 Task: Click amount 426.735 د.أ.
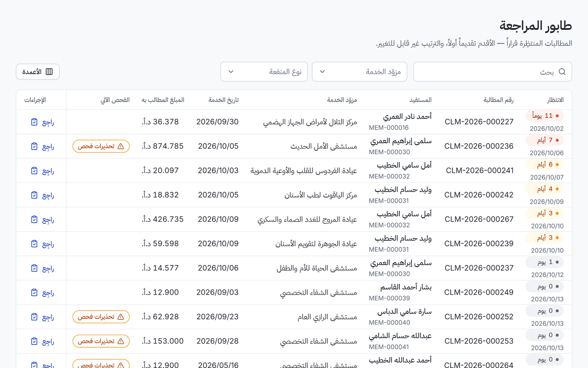pyautogui.click(x=163, y=219)
